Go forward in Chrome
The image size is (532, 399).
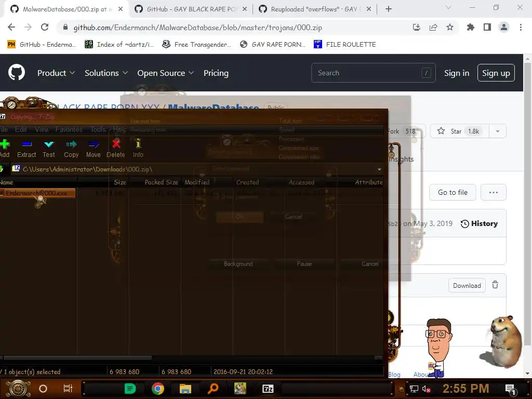(x=28, y=28)
